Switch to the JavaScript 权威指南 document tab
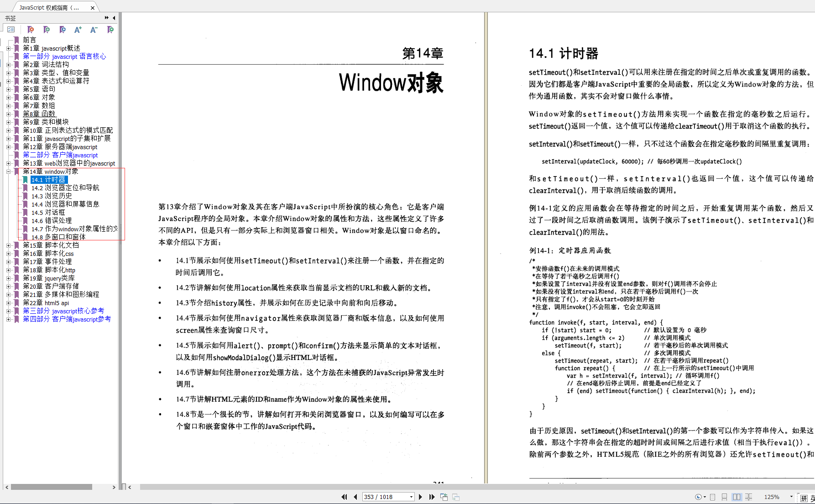 click(x=48, y=7)
